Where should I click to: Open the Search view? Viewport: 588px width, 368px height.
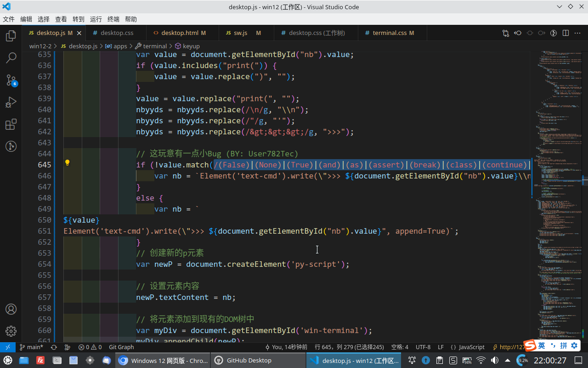click(x=11, y=57)
